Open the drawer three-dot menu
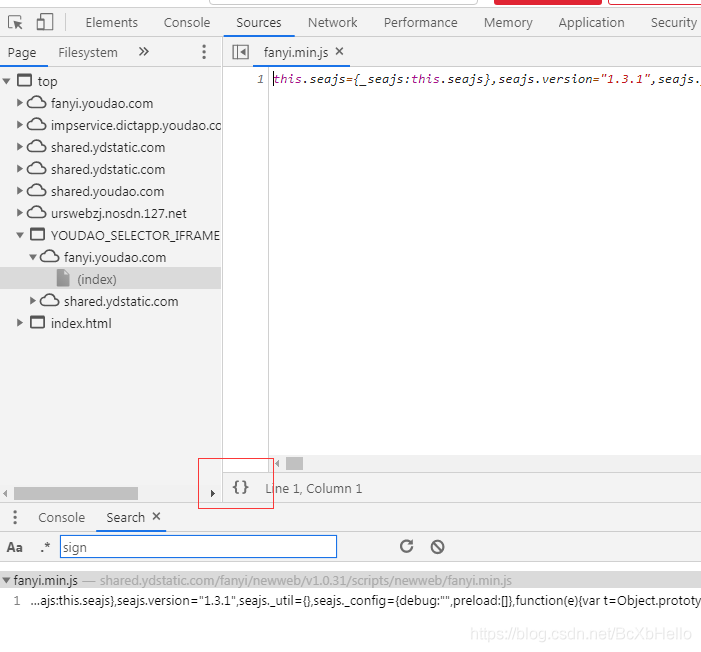 click(x=15, y=517)
